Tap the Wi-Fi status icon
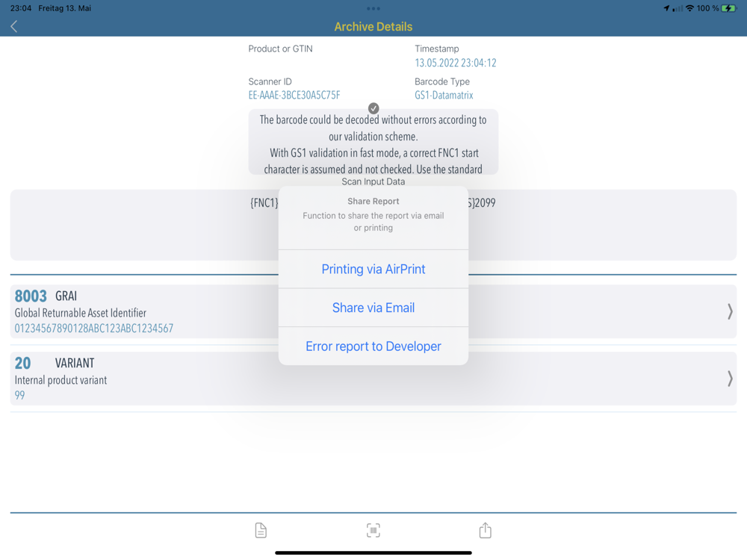The height and width of the screenshot is (560, 747). tap(689, 8)
